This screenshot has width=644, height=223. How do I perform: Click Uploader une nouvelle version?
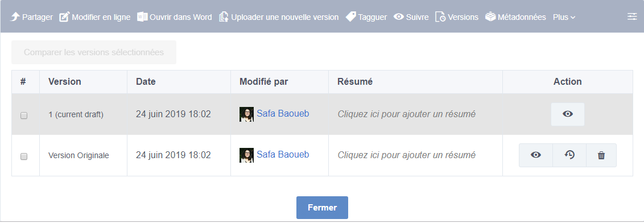coord(279,17)
